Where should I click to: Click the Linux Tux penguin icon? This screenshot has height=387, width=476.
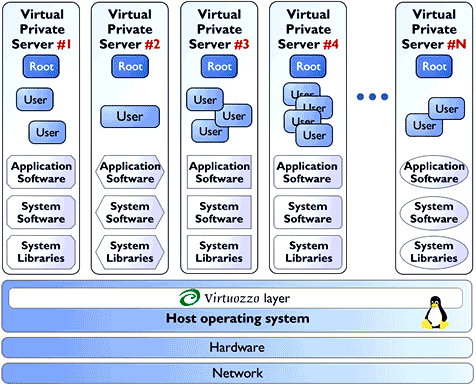tap(435, 313)
